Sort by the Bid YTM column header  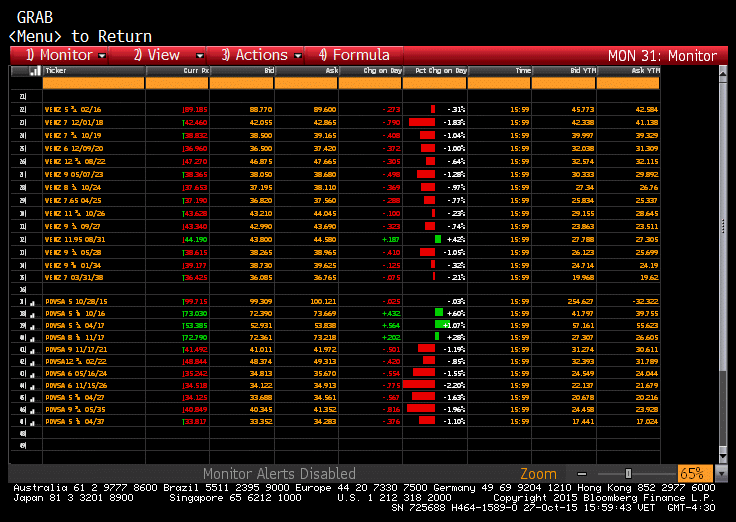(x=564, y=71)
